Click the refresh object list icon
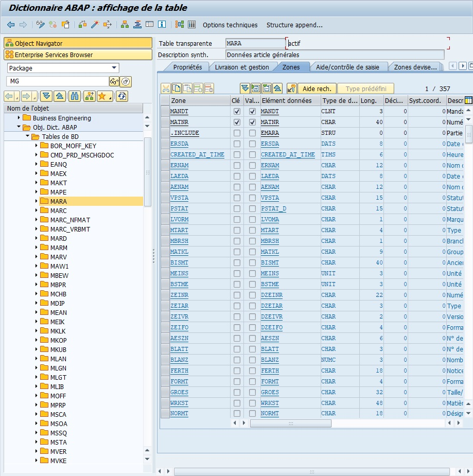 [122, 96]
